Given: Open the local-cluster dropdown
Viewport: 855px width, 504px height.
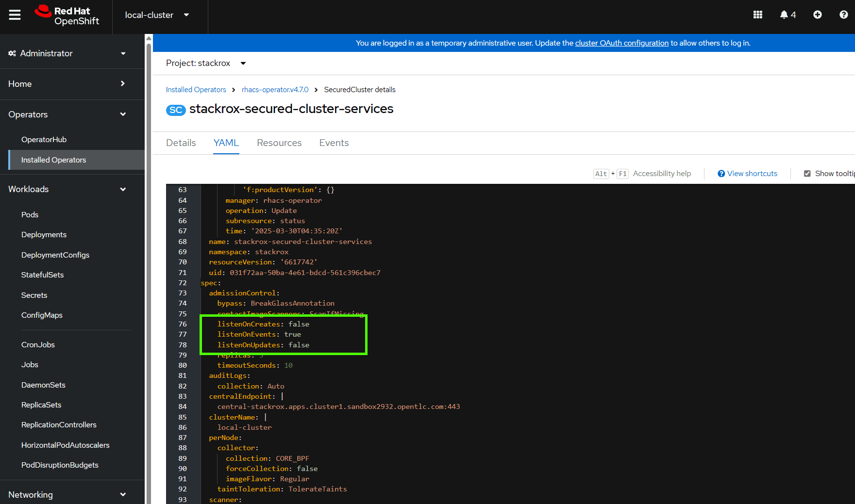Looking at the screenshot, I should click(x=157, y=15).
